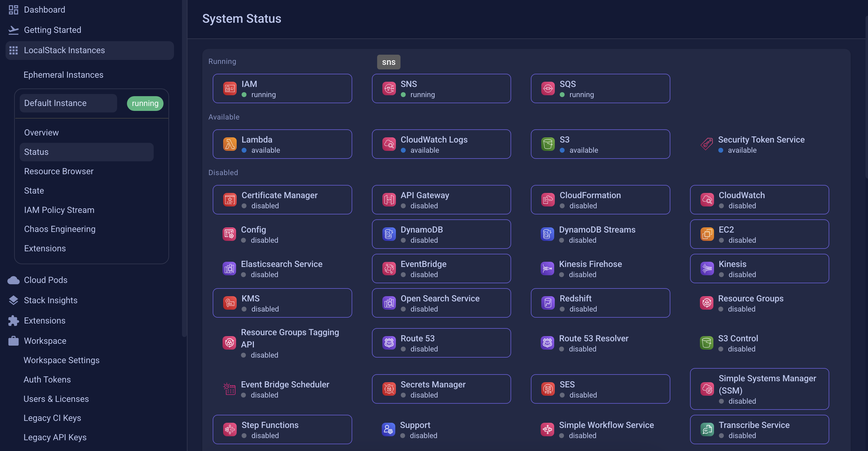Viewport: 868px width, 451px height.
Task: Open Chaos Engineering
Action: pyautogui.click(x=60, y=229)
